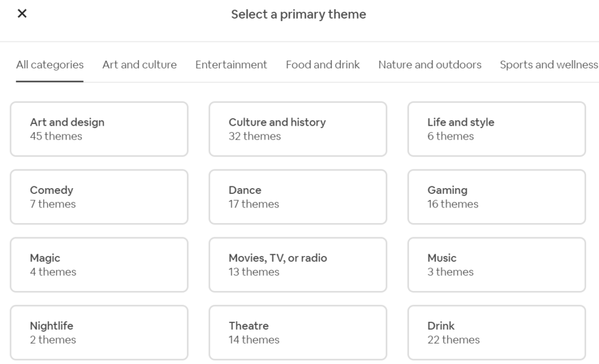Viewport: 599px width, 364px height.
Task: Select the Nightlife theme card
Action: pyautogui.click(x=99, y=332)
